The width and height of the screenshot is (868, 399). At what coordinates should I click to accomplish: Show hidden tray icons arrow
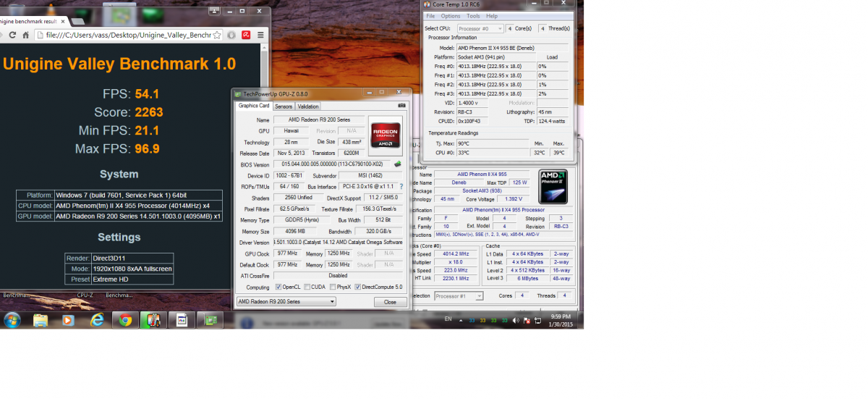[461, 321]
